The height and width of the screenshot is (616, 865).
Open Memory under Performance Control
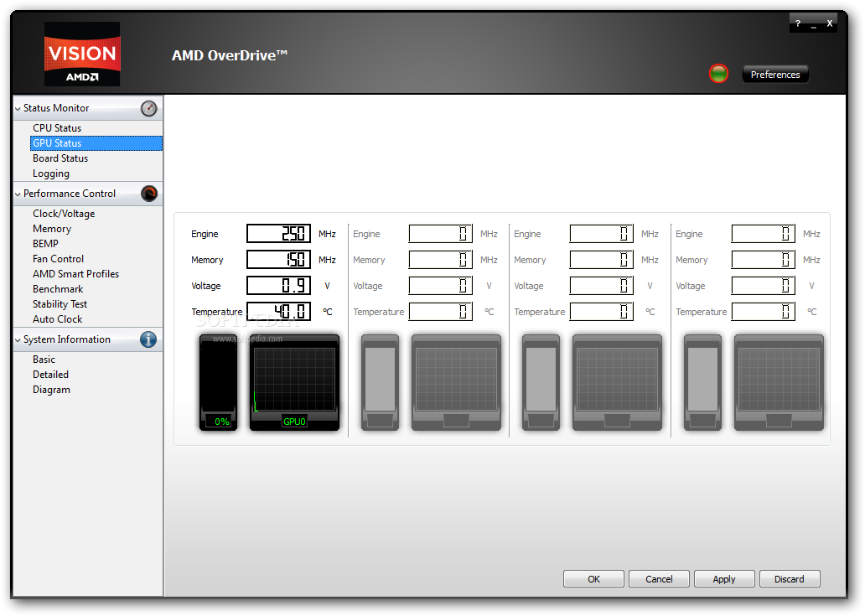(x=52, y=229)
